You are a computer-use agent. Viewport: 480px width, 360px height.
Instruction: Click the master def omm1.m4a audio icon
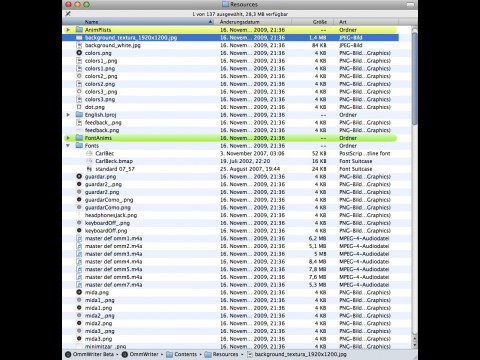point(79,238)
